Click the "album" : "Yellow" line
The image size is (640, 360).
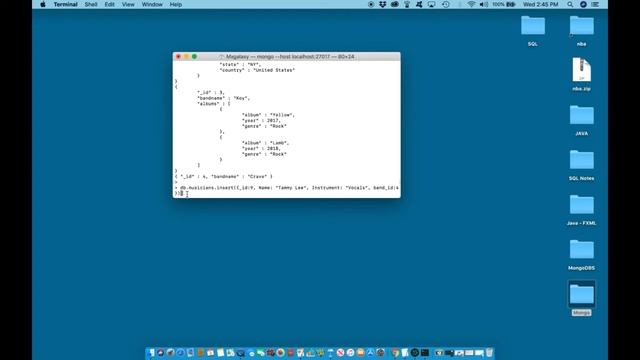[268, 115]
